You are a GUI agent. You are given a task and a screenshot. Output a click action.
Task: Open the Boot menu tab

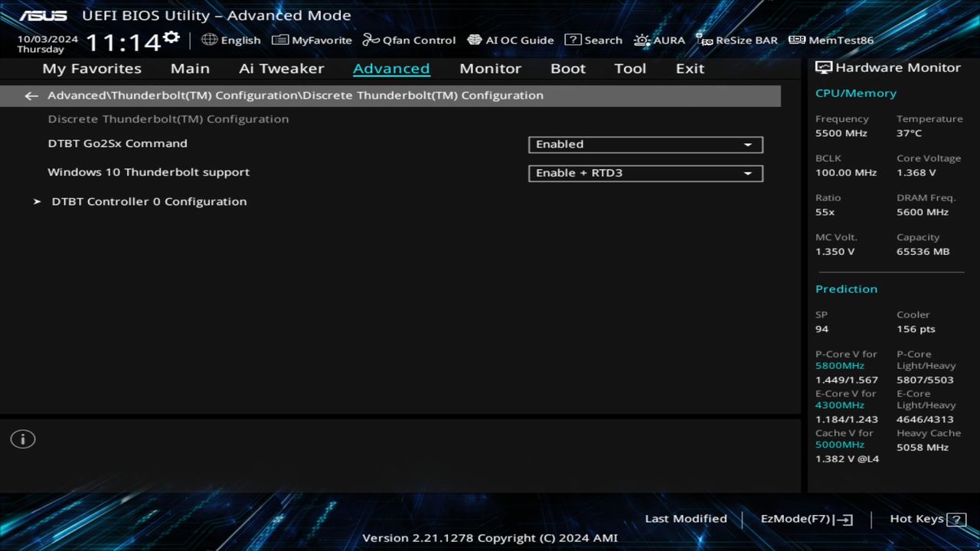567,68
